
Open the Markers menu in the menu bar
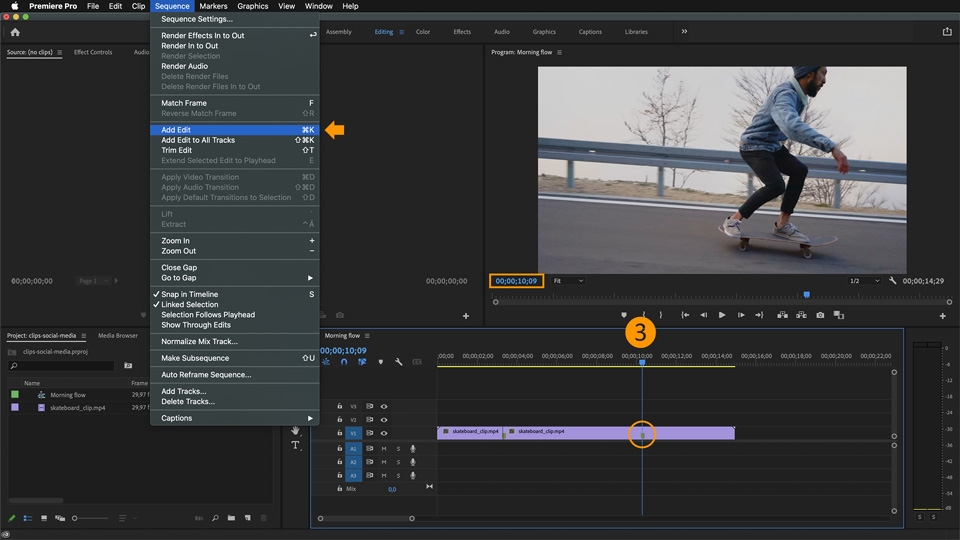coord(213,6)
